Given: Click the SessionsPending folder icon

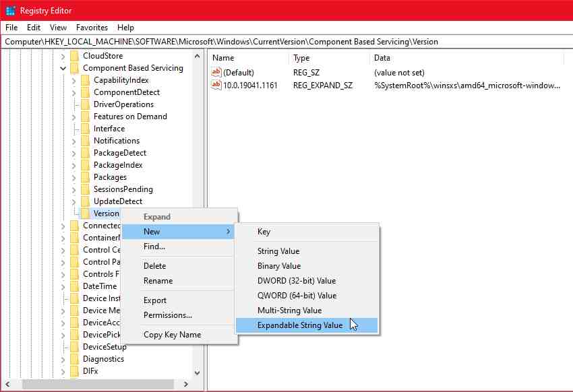Looking at the screenshot, I should tap(85, 189).
